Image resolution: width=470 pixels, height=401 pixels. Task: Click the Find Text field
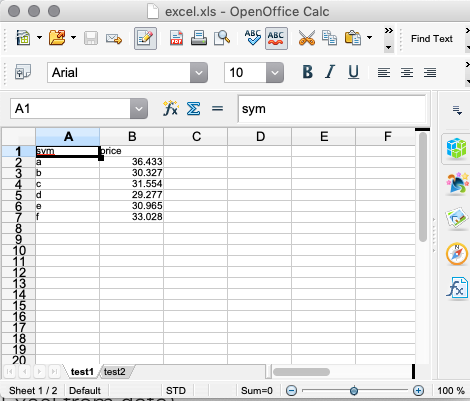pos(432,39)
